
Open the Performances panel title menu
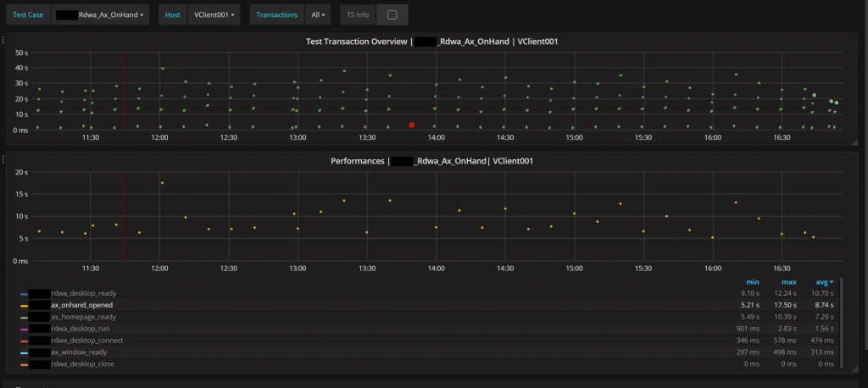coord(431,160)
